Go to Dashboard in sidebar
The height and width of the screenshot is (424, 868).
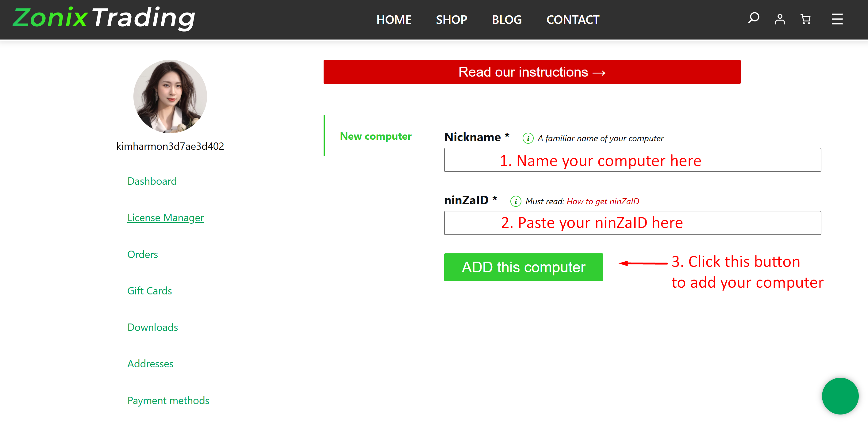tap(152, 181)
